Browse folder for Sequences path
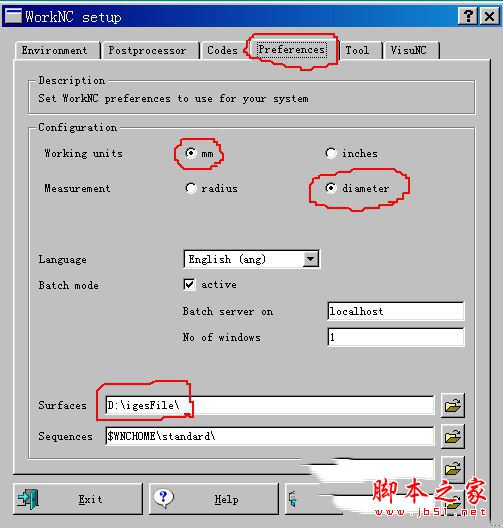This screenshot has width=503, height=528. 453,436
